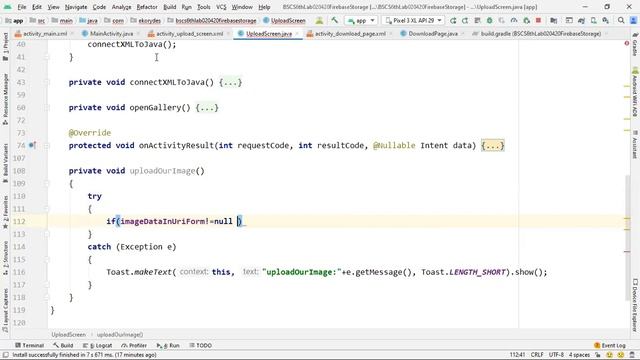Click the red Stop button in toolbar
Screen dimensions: 640x360
[x=538, y=20]
